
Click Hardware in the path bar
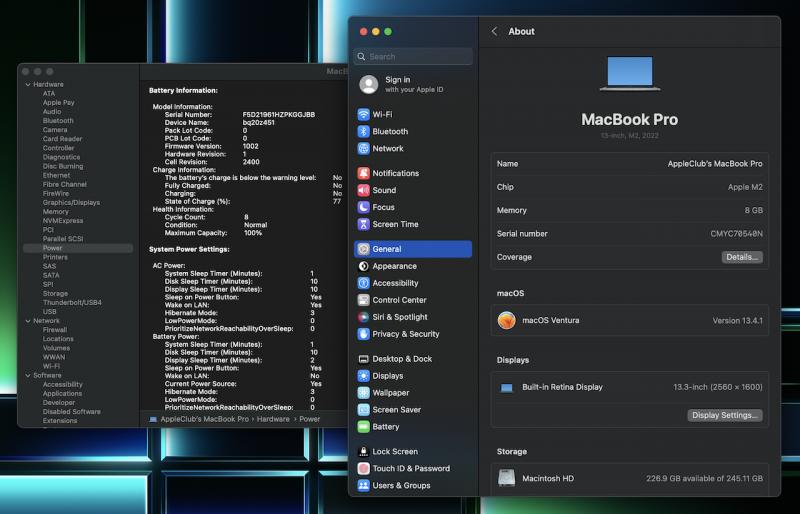pos(273,419)
